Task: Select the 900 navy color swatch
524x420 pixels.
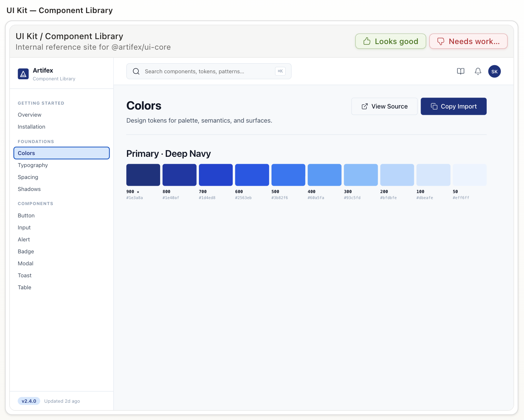Action: 143,175
